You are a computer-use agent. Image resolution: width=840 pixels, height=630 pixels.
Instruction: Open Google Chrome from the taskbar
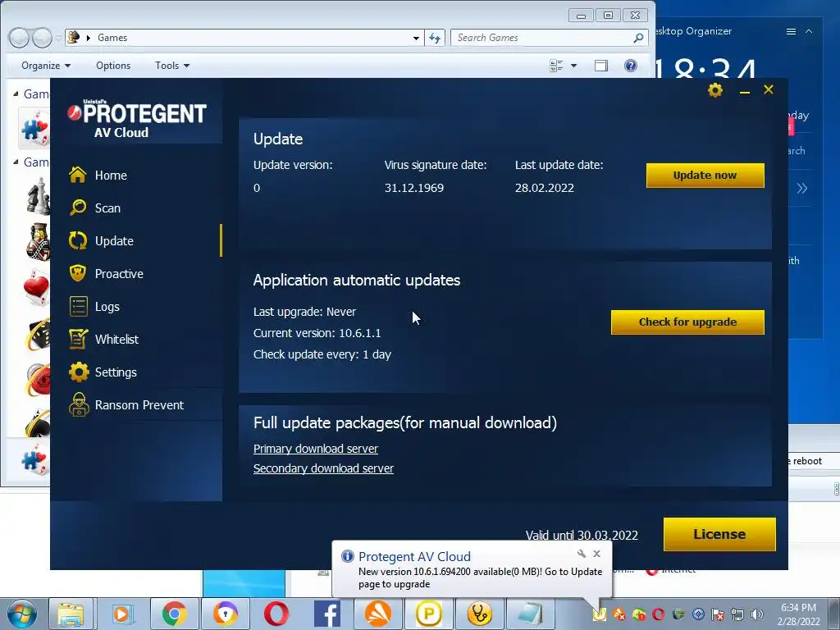[174, 614]
